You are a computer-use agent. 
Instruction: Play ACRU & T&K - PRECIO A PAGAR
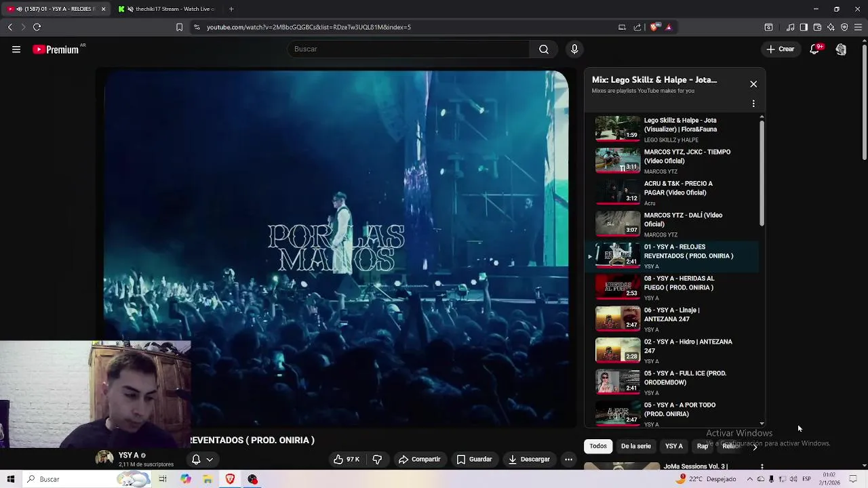coord(671,193)
